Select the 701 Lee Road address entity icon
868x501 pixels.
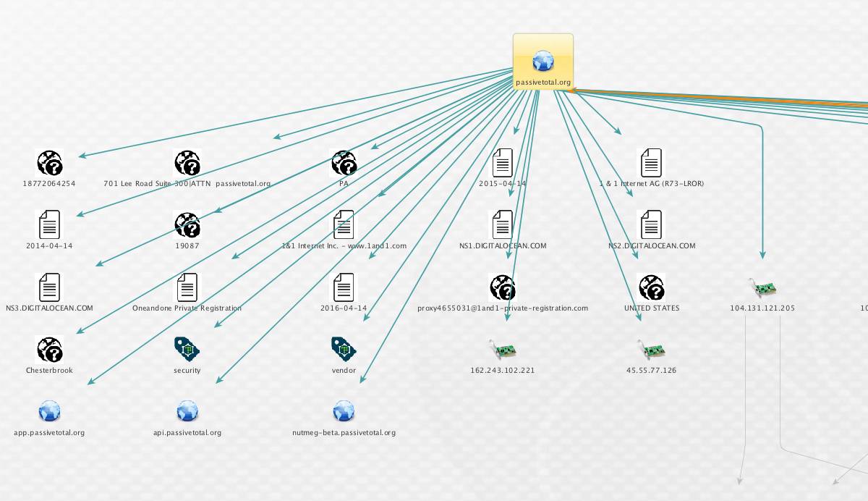point(187,163)
